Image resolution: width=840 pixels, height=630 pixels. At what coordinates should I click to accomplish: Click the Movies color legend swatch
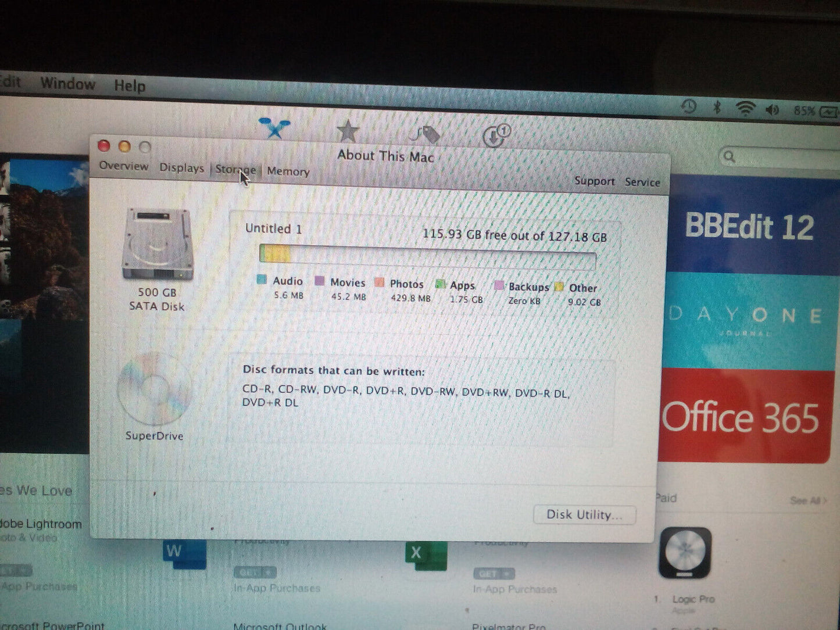tap(319, 281)
